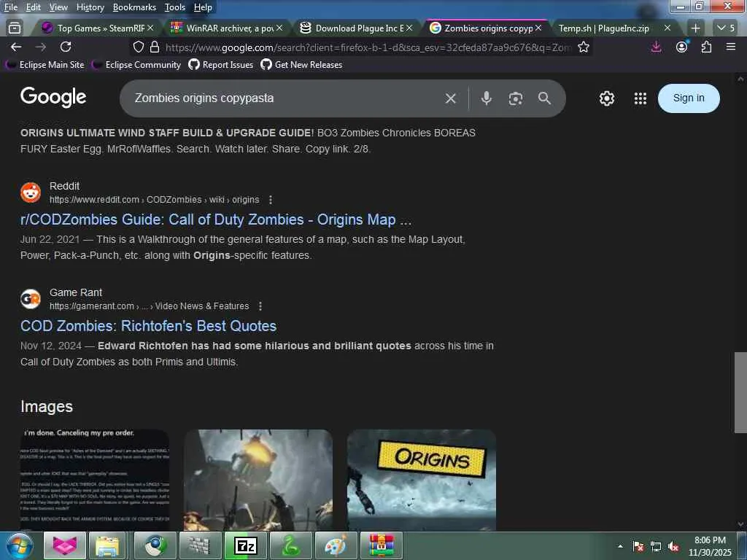The image size is (747, 560).
Task: Go back to the previous page
Action: coord(16,47)
